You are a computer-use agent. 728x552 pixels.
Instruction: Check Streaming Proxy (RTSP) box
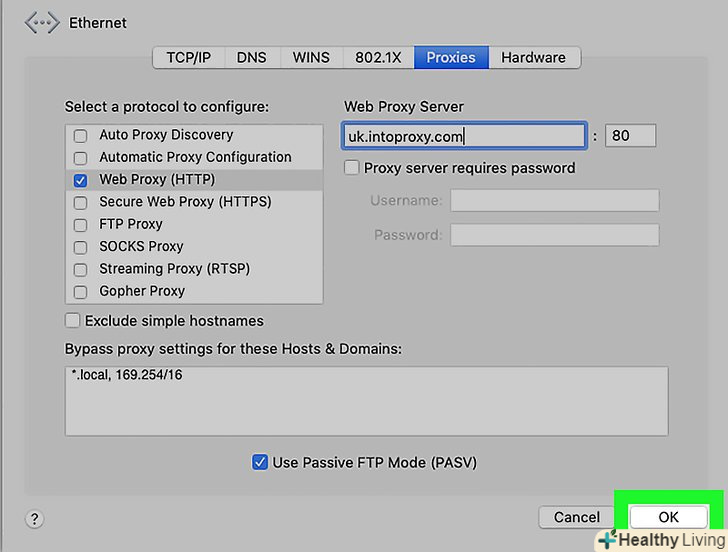click(x=80, y=269)
